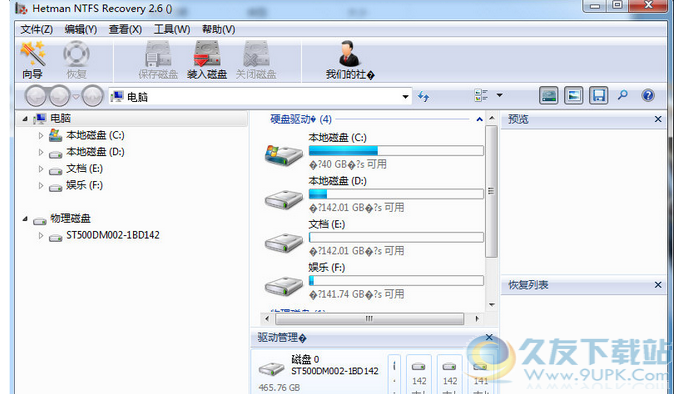Viewport: 678px width, 394px height.
Task: Open the 我们的社 community icon
Action: [350, 60]
